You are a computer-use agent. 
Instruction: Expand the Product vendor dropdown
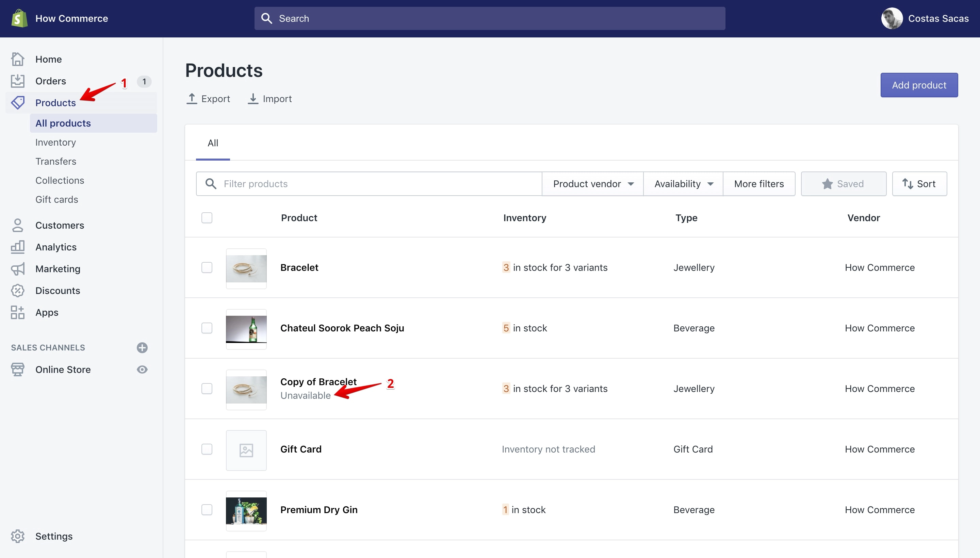592,184
